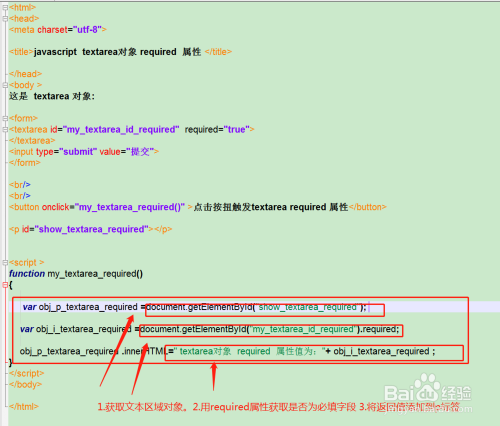The image size is (500, 426).
Task: Click the title text "javascript textarea对象 required 属性"
Action: click(x=117, y=52)
